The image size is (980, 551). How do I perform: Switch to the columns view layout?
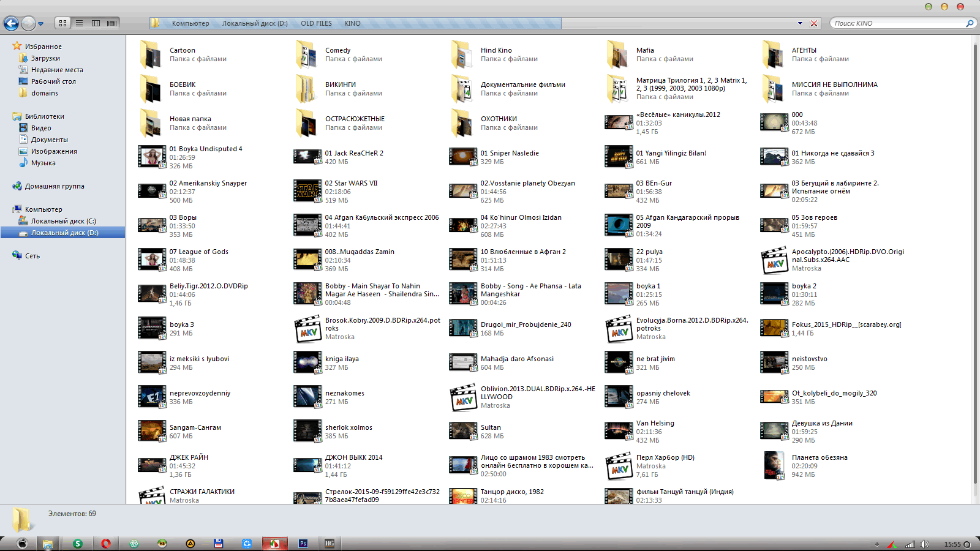pos(96,23)
